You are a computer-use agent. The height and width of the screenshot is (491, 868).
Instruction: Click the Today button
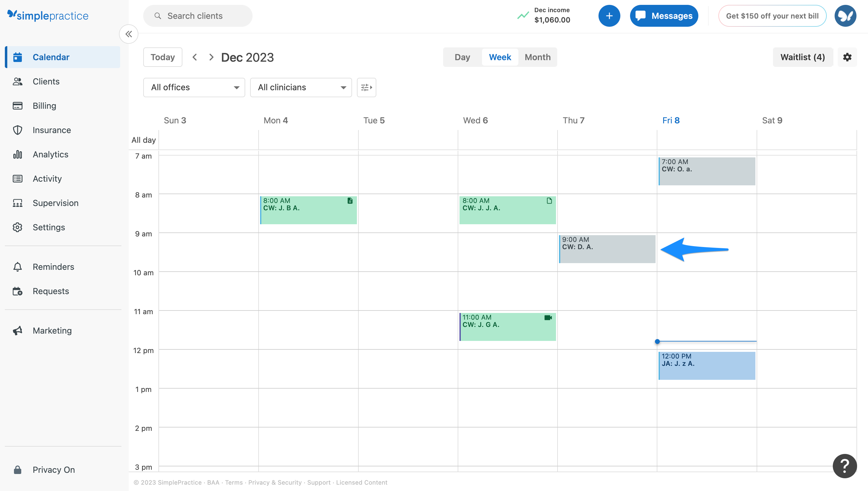(162, 57)
